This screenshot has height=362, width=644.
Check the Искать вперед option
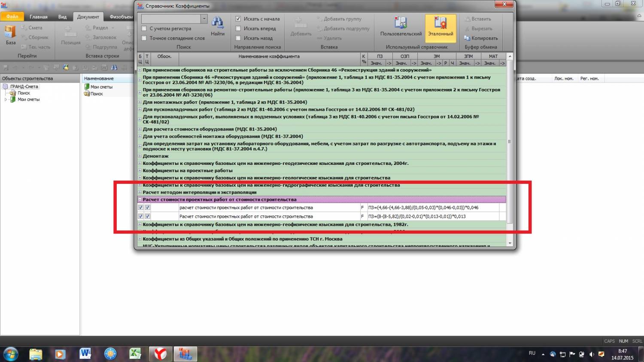click(x=238, y=29)
